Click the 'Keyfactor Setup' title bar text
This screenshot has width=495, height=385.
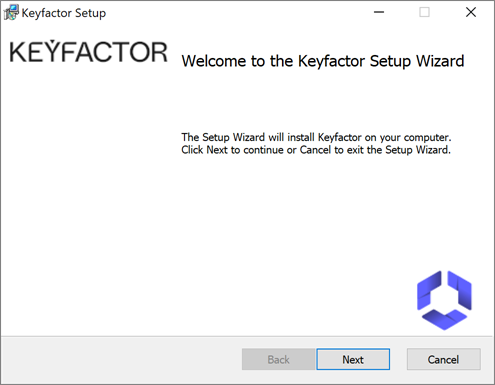(x=64, y=13)
